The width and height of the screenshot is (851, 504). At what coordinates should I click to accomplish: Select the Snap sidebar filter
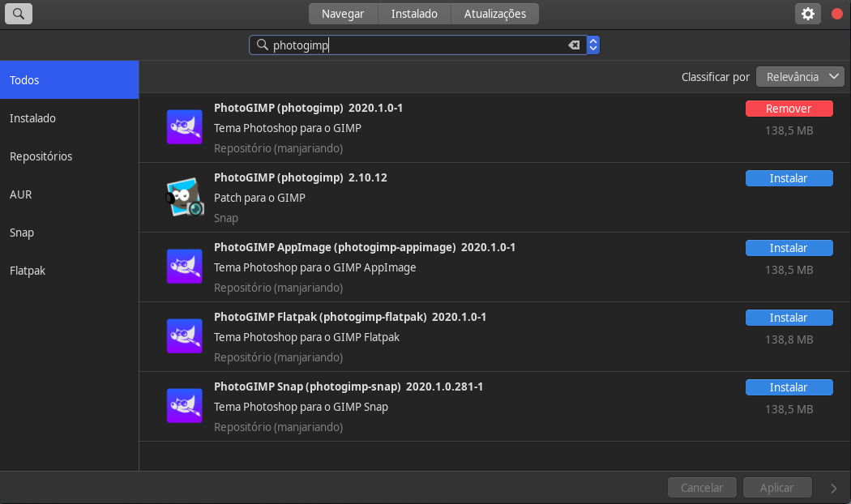pyautogui.click(x=70, y=233)
